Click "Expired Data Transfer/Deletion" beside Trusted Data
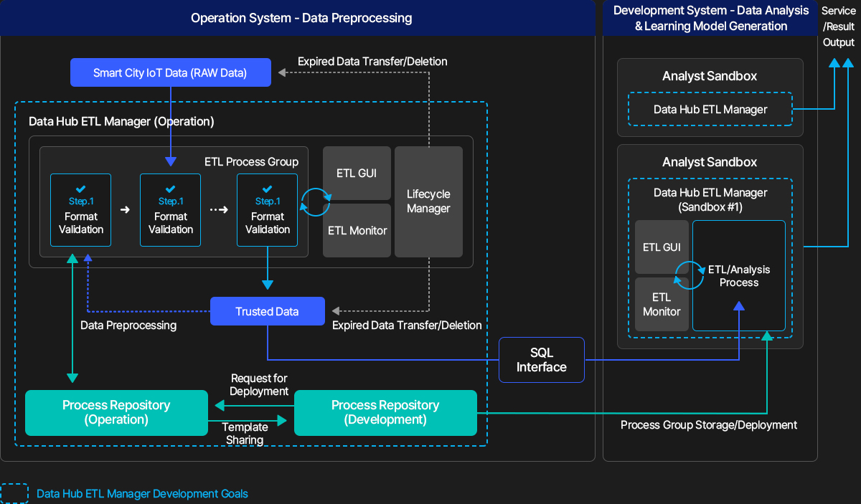The height and width of the screenshot is (504, 861). click(407, 325)
